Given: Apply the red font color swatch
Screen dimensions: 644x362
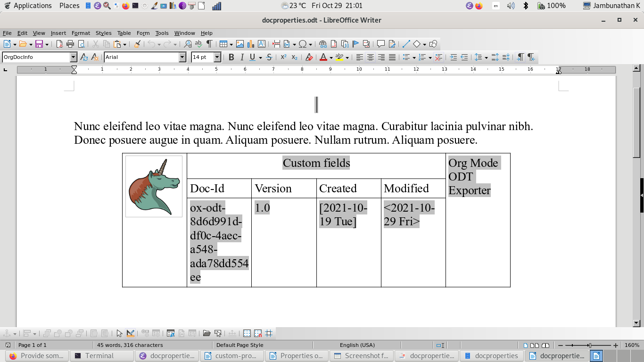Looking at the screenshot, I should (x=323, y=57).
